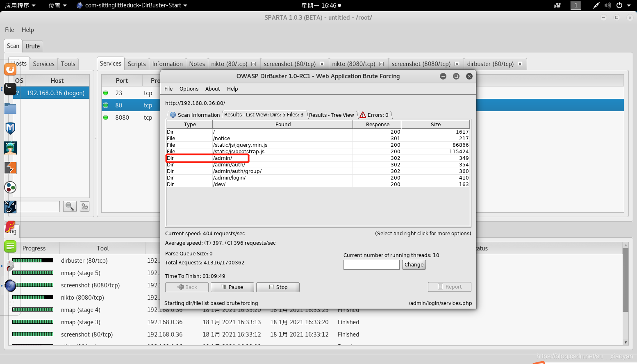The image size is (637, 364).
Task: Select the Tools tab
Action: [x=68, y=64]
